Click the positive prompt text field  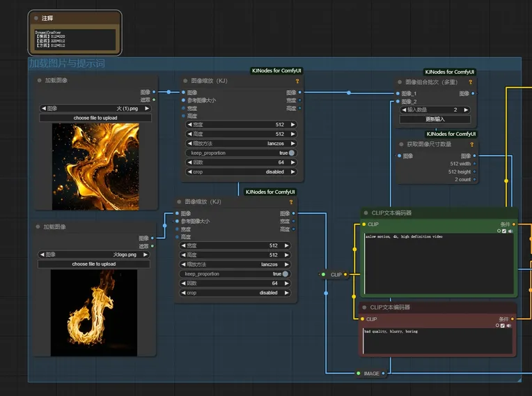point(439,264)
